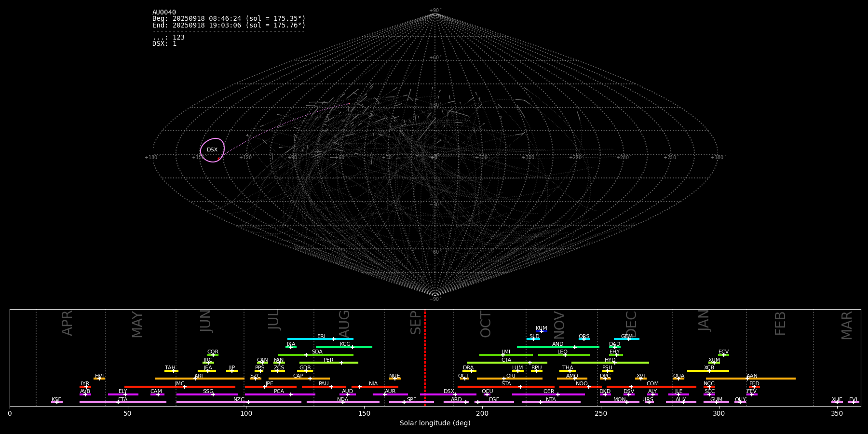The width and height of the screenshot is (868, 434).
Task: Select the LYR shower label
Action: point(85,384)
